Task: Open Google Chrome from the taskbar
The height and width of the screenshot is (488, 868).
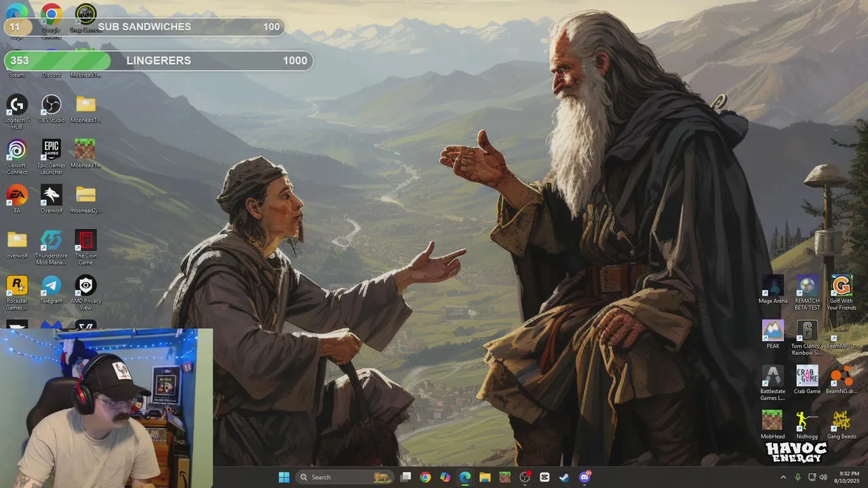Action: click(x=425, y=477)
